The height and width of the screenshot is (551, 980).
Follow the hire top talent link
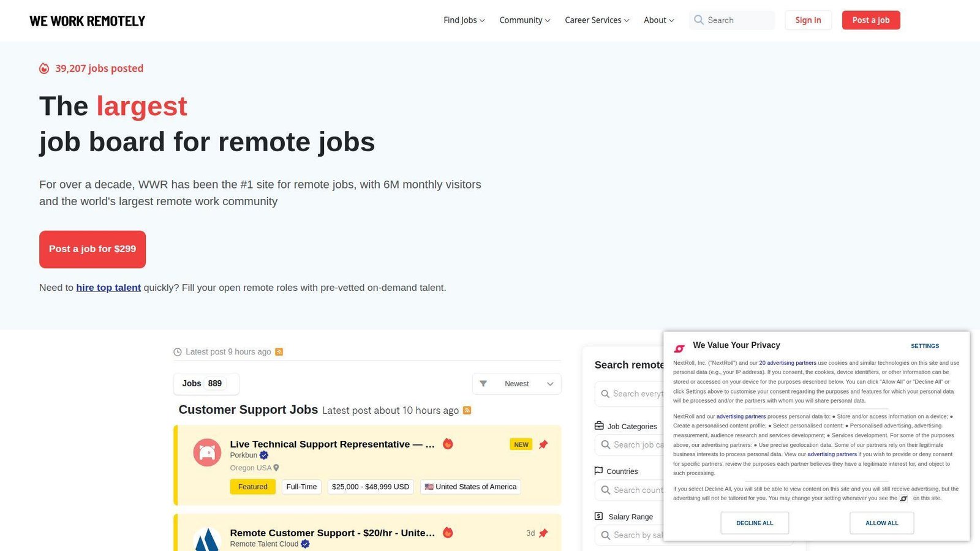tap(108, 287)
